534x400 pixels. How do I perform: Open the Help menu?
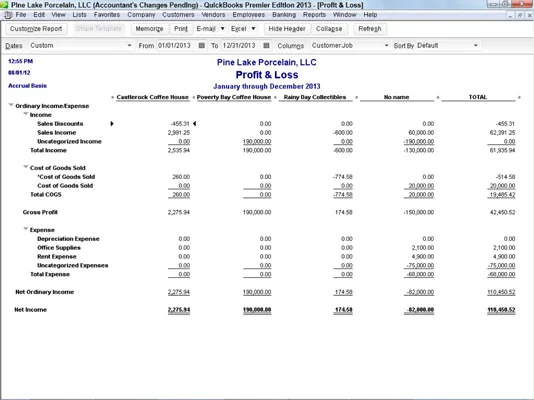click(x=370, y=15)
